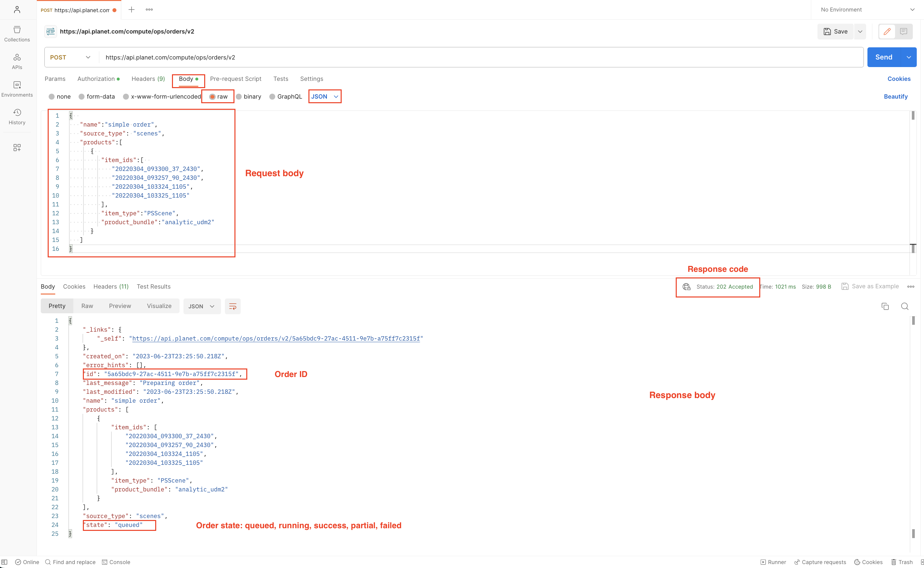Screen dimensions: 924x568
Task: Open the comments icon
Action: pyautogui.click(x=903, y=32)
